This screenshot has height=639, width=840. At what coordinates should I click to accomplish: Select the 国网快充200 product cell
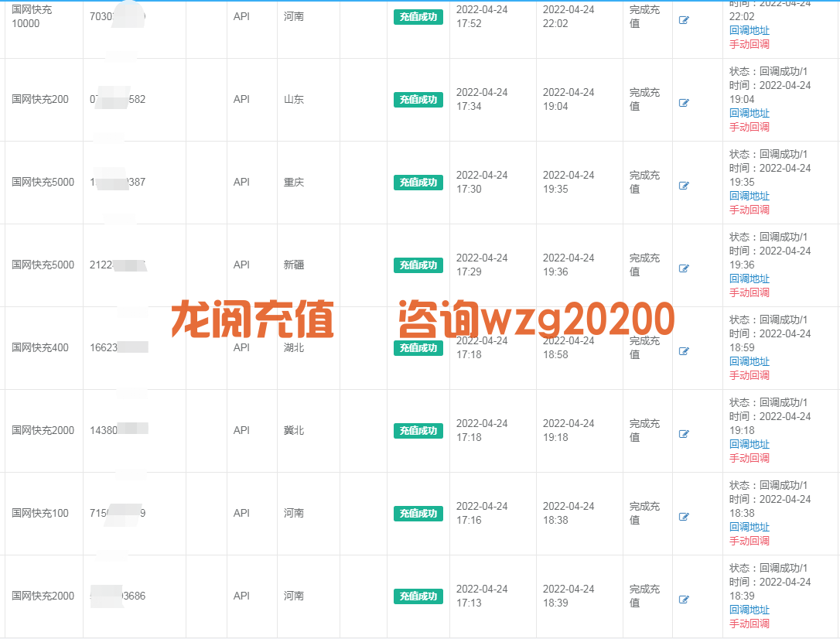40,99
